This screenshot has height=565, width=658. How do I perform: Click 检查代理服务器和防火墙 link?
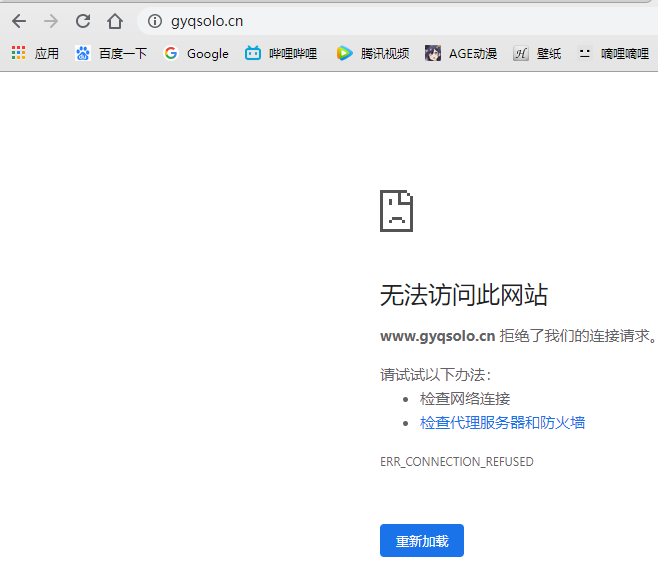coord(502,423)
